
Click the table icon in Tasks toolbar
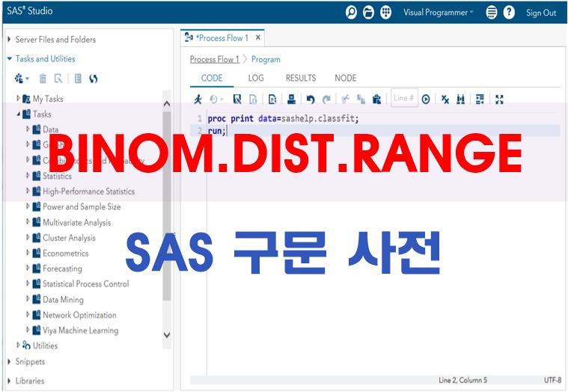(x=78, y=79)
